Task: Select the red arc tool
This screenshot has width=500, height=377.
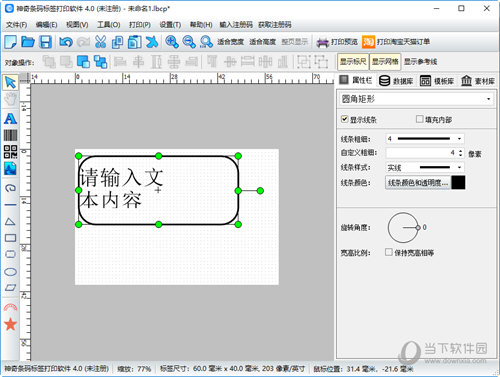Action: pos(10,307)
